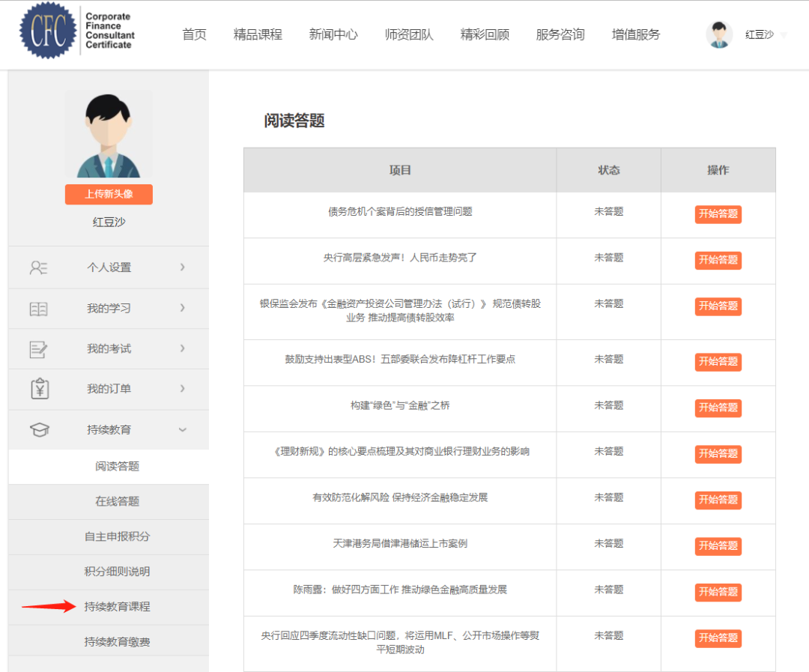Start quiz for 债务危机个案背后的授信管理问题
Viewport: 809px width, 672px height.
pyautogui.click(x=718, y=214)
